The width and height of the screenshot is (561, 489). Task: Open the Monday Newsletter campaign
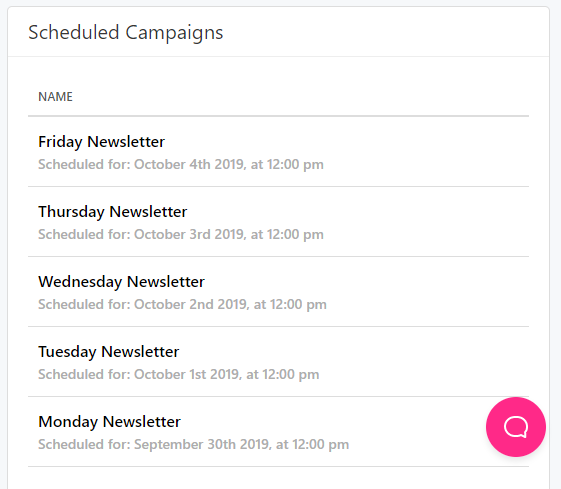point(109,422)
